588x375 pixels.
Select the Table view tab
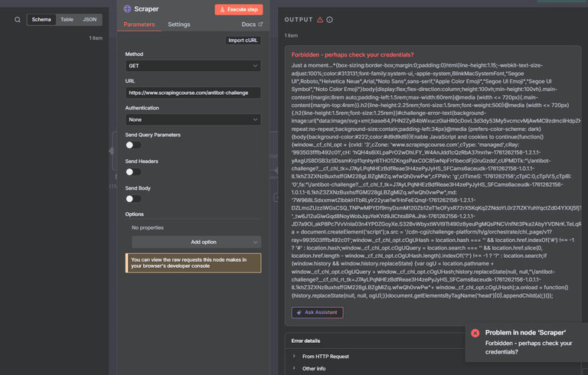pyautogui.click(x=67, y=19)
